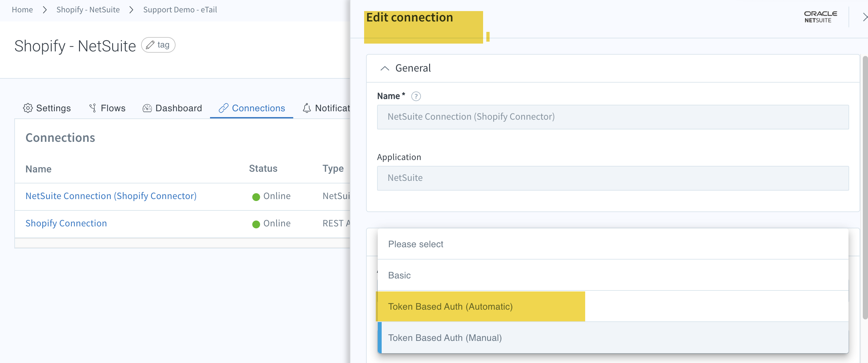Viewport: 868px width, 363px height.
Task: Click the pencil icon in tag button
Action: tap(150, 45)
